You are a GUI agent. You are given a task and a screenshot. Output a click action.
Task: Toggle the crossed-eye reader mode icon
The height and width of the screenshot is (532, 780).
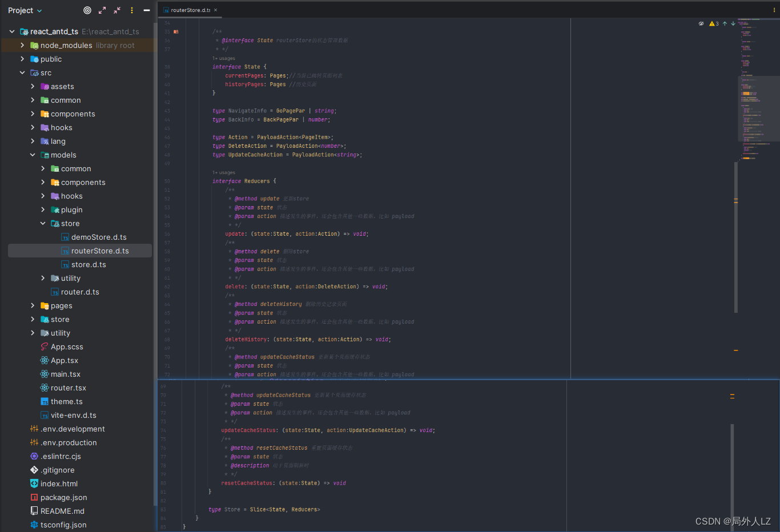click(701, 23)
